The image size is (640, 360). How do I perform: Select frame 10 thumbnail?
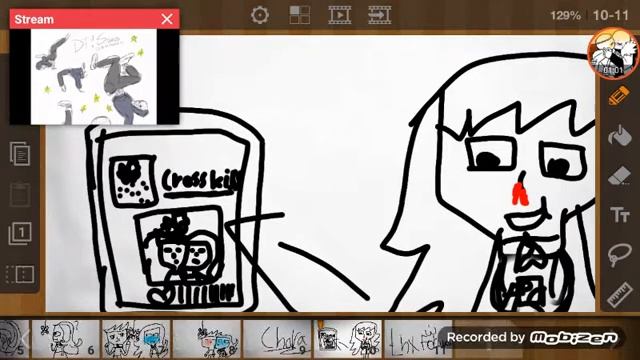click(x=347, y=339)
